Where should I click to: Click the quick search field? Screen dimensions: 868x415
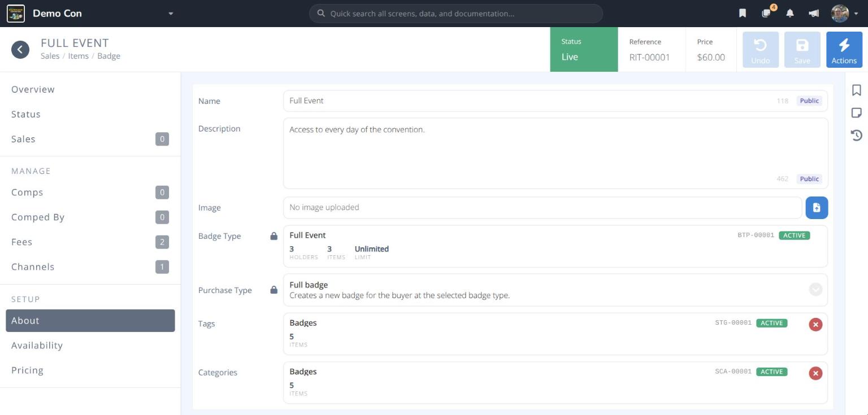[x=456, y=14]
